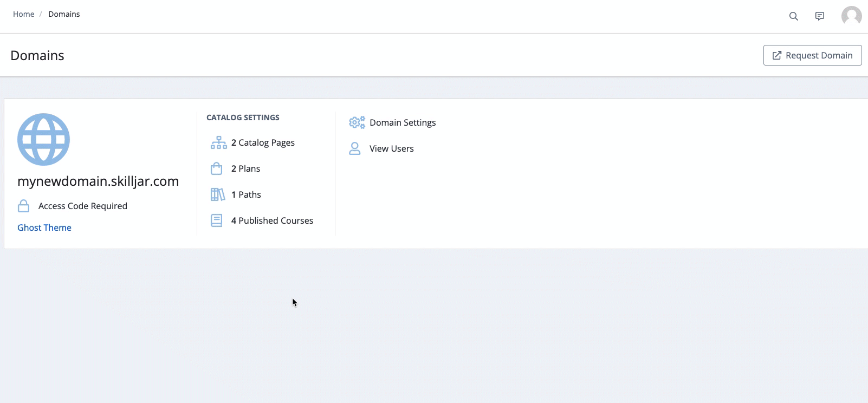This screenshot has width=868, height=403.
Task: Open Domain Settings text link
Action: click(x=403, y=122)
